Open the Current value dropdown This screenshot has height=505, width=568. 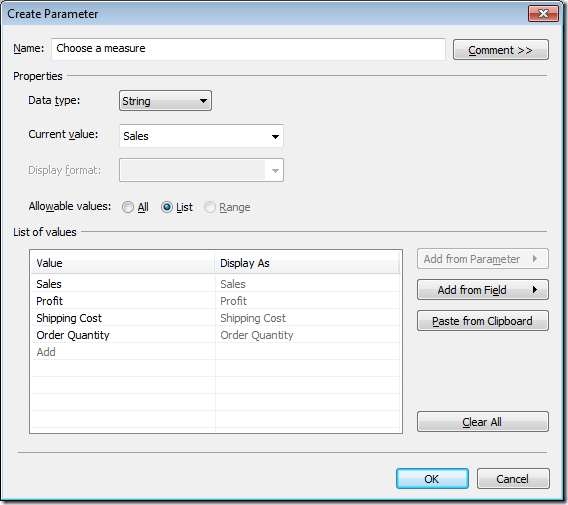tap(201, 136)
